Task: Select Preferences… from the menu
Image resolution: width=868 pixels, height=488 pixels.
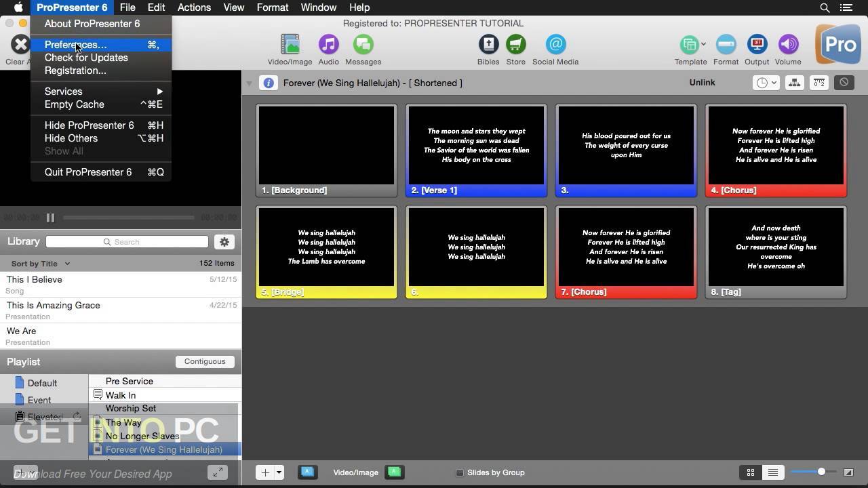Action: point(100,45)
